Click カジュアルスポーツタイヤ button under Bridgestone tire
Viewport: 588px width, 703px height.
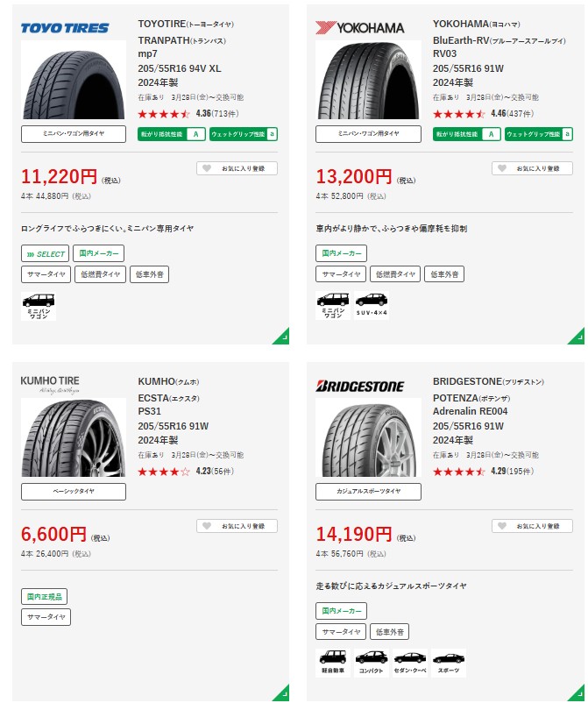[368, 491]
